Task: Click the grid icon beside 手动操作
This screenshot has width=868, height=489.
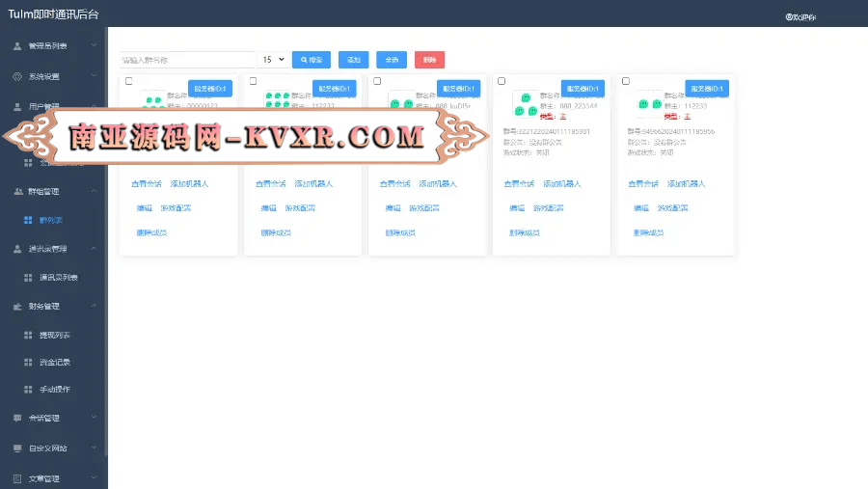Action: (x=28, y=390)
